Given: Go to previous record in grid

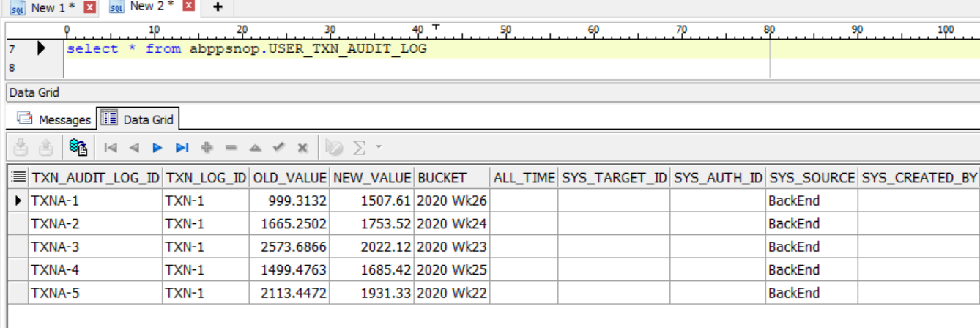Looking at the screenshot, I should click(x=134, y=148).
